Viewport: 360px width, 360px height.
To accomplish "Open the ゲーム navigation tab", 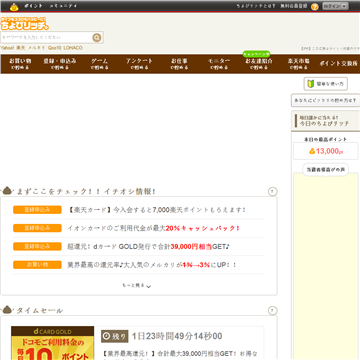I will pyautogui.click(x=99, y=64).
